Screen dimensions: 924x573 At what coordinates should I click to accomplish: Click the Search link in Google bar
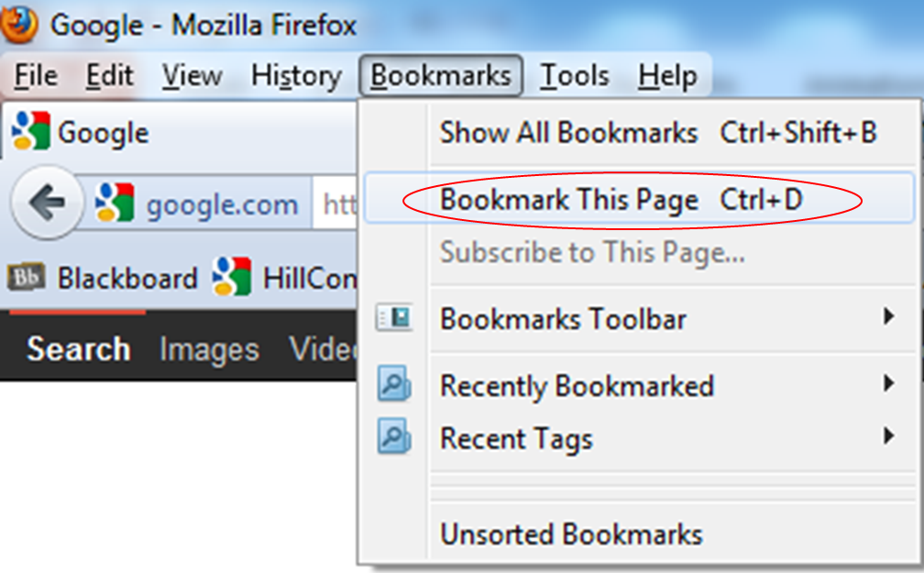[79, 348]
